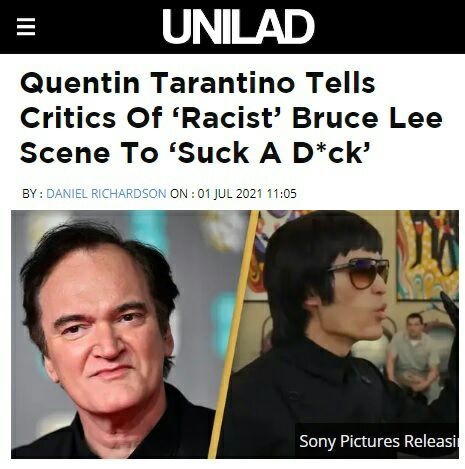
Task: Click the colorful poster in right photo
Action: [428, 255]
